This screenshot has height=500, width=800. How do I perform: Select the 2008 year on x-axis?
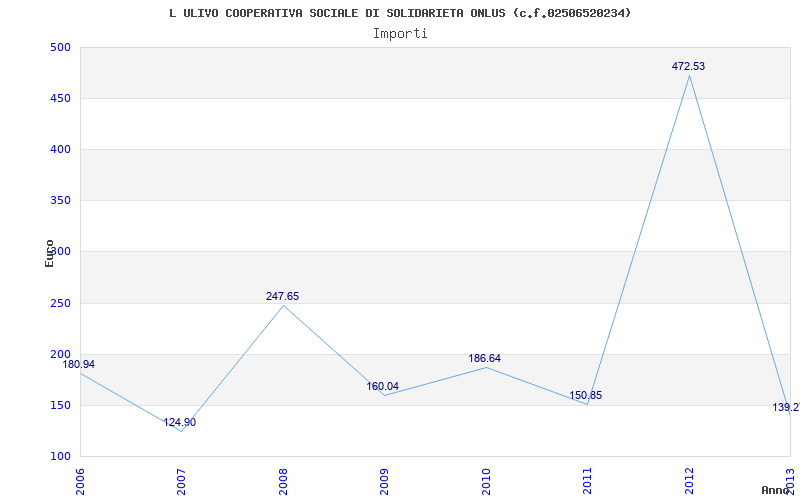(283, 480)
